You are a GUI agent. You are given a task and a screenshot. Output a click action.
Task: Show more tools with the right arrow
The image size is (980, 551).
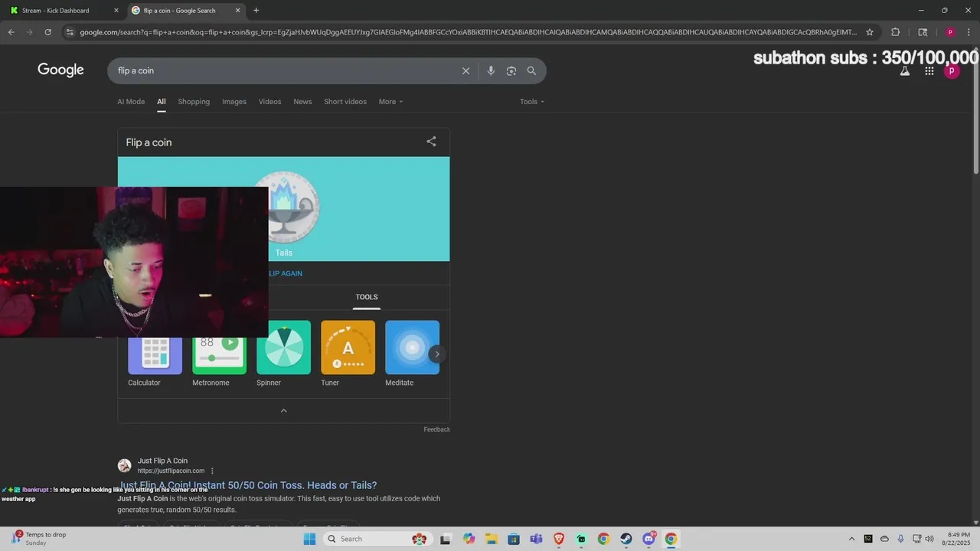pos(437,354)
